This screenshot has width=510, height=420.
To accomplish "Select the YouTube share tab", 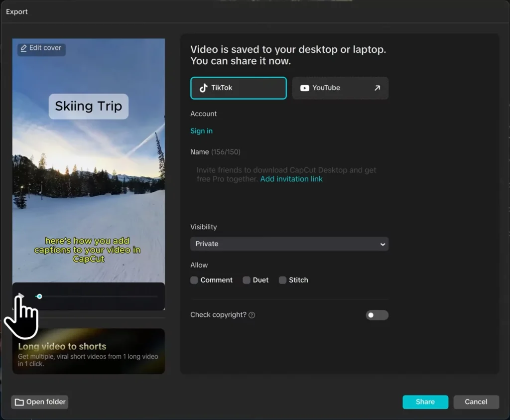I will [340, 88].
